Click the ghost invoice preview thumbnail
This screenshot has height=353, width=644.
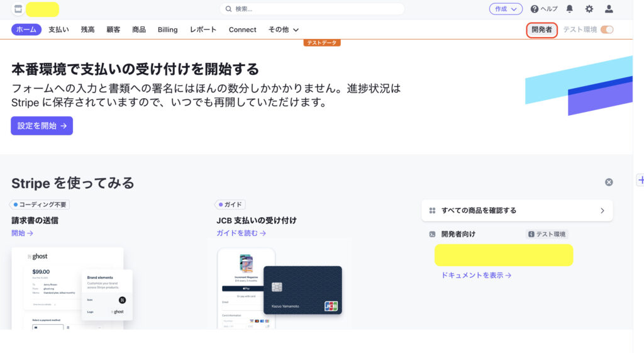[72, 288]
